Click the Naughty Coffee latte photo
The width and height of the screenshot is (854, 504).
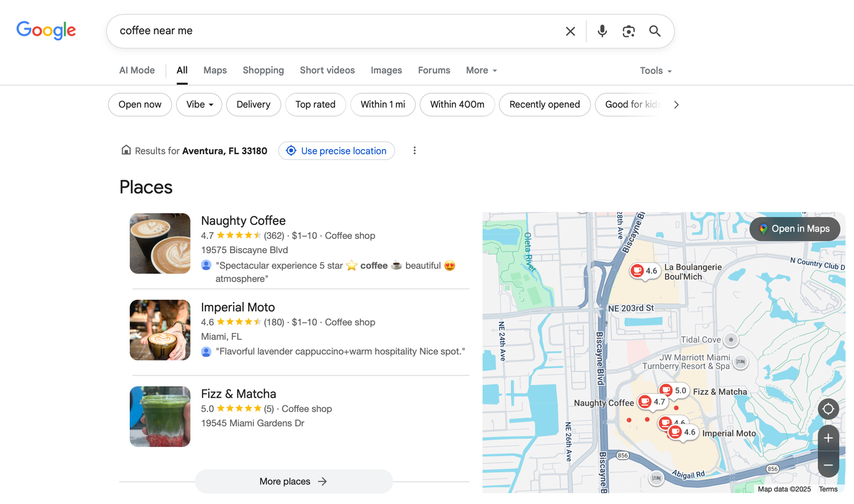coord(160,243)
